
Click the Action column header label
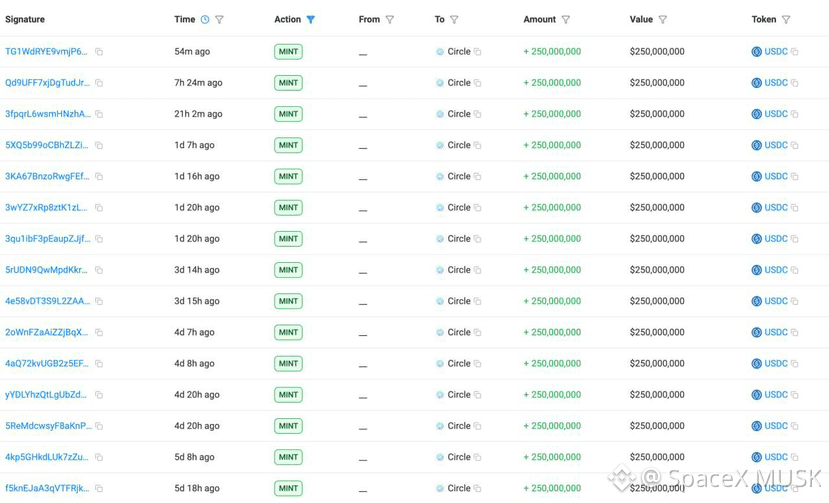[x=287, y=20]
